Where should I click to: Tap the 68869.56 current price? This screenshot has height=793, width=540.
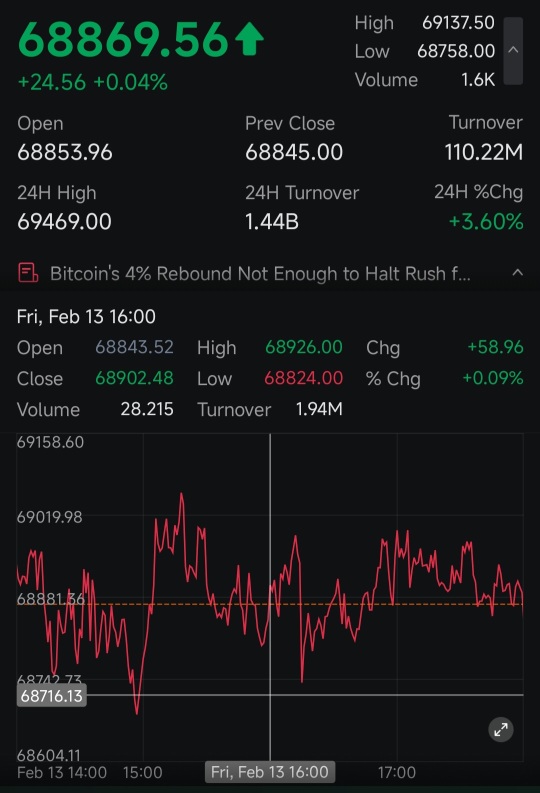(x=123, y=39)
